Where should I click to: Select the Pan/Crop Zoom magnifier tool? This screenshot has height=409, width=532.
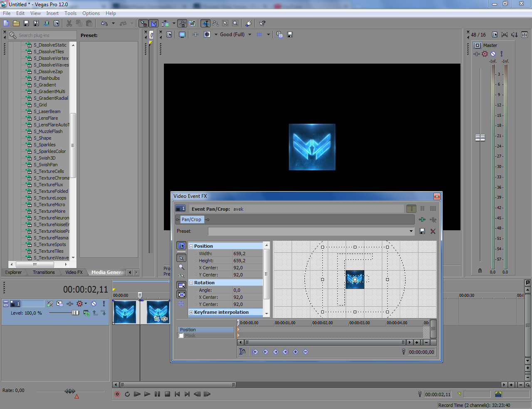(x=181, y=267)
